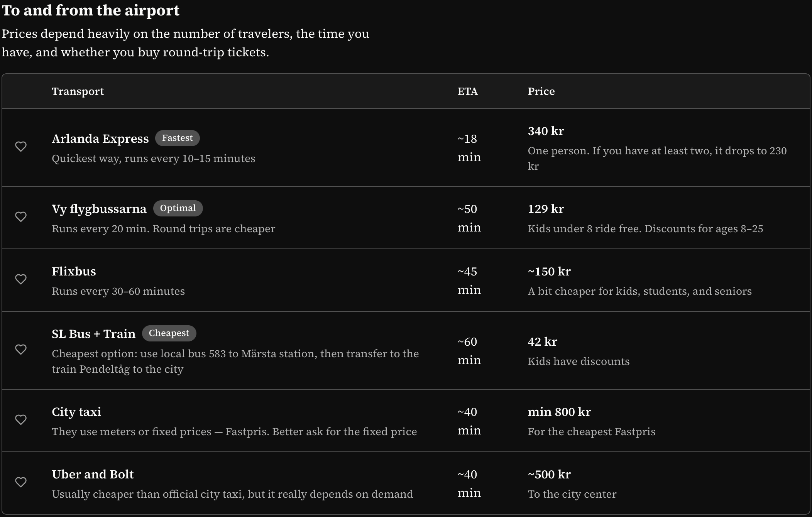The width and height of the screenshot is (812, 517).
Task: Click the 42 kr price
Action: pos(542,342)
